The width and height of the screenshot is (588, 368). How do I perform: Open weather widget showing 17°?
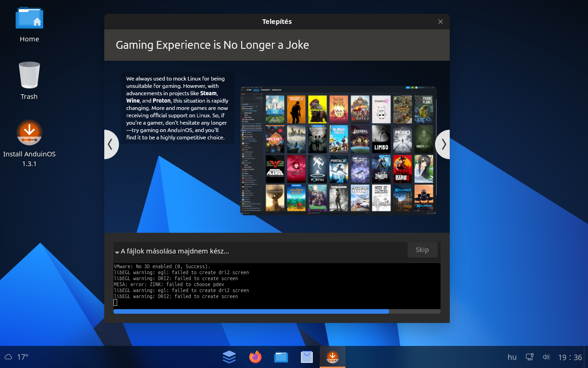[17, 357]
